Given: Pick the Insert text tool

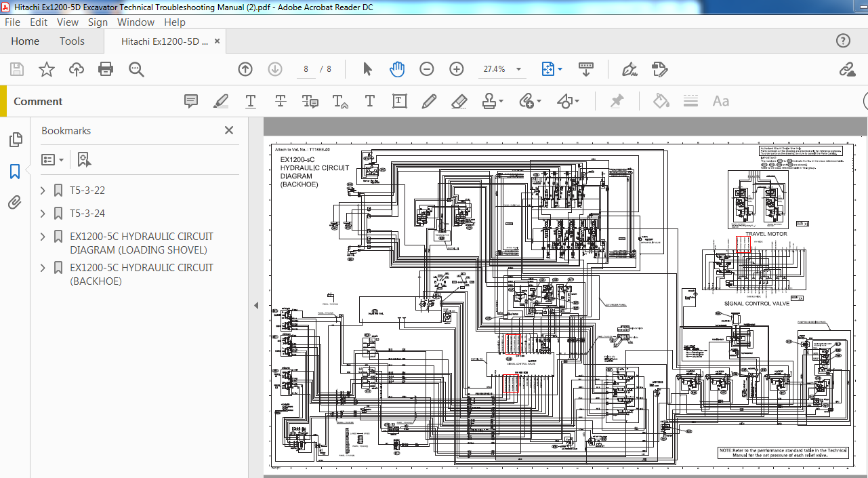Looking at the screenshot, I should pyautogui.click(x=340, y=101).
